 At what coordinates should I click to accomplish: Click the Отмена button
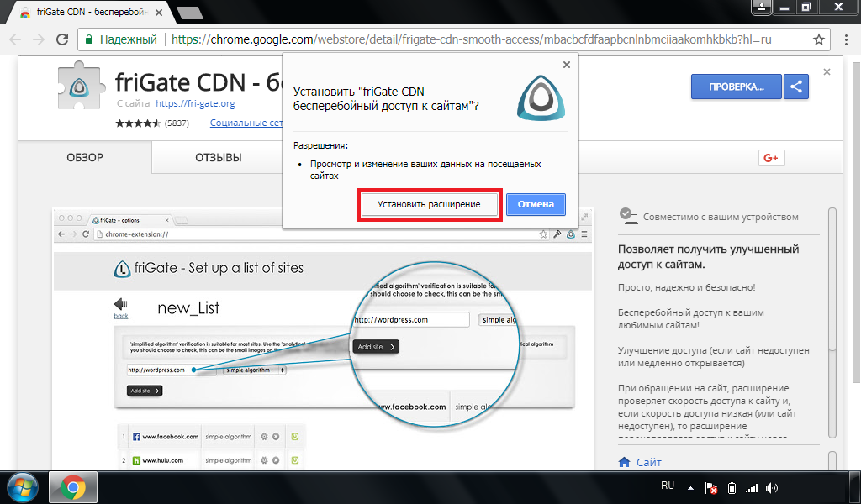(x=536, y=204)
